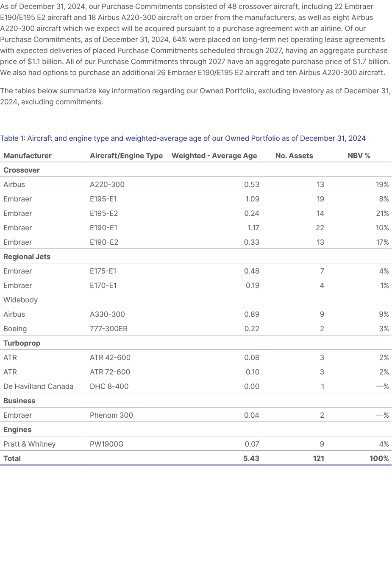The width and height of the screenshot is (392, 578).
Task: Click the Manufacturer column header
Action: (x=27, y=156)
